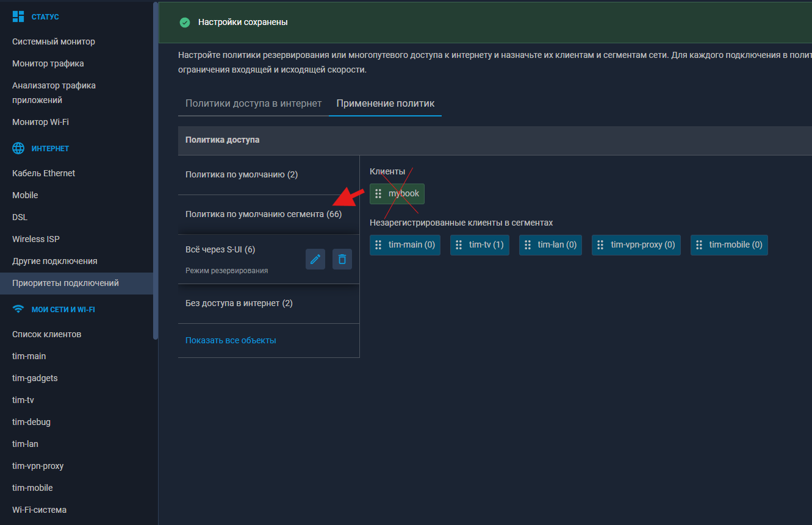The image size is (812, 525).
Task: Switch to Политики доступа в интернет tab
Action: (x=253, y=104)
